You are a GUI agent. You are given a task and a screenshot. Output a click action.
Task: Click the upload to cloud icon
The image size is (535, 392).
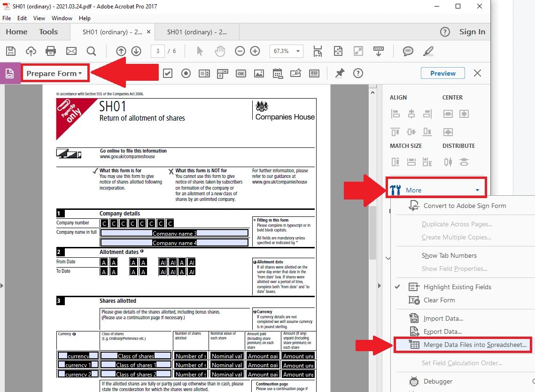pos(31,51)
